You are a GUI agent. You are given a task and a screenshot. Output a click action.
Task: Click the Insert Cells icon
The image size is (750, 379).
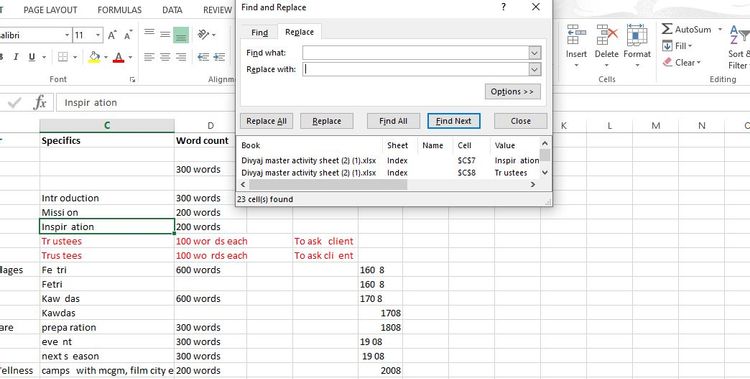576,35
